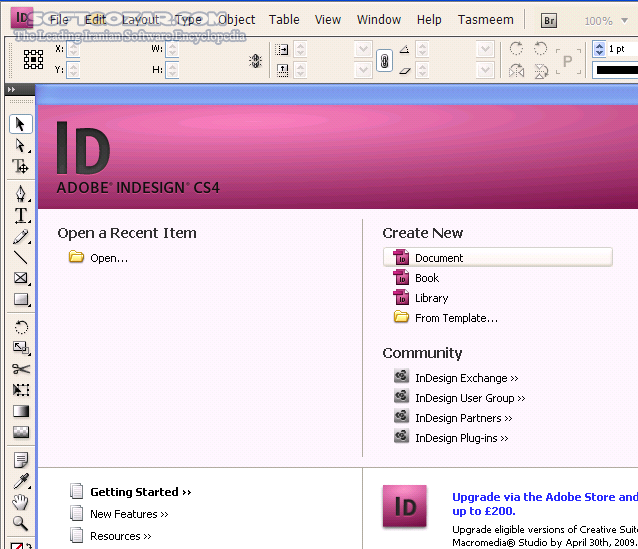Viewport: 638px width, 549px height.
Task: Open the zoom level 100% dropdown
Action: point(624,20)
